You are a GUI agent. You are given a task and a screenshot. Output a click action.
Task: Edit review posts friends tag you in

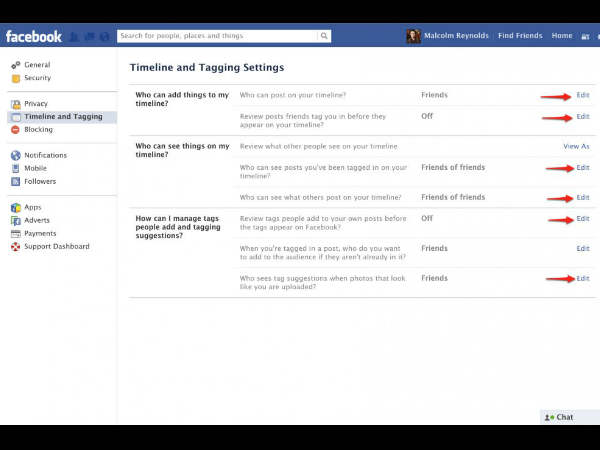[x=583, y=116]
